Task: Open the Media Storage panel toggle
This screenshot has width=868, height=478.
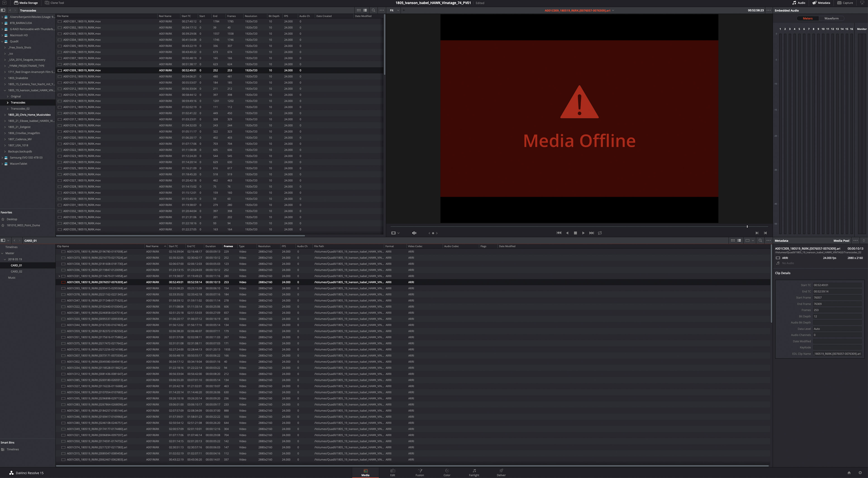Action: (26, 3)
